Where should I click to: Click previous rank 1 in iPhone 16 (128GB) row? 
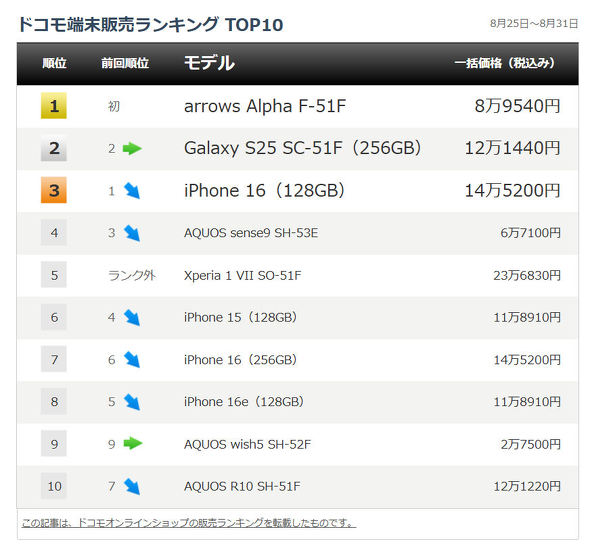pyautogui.click(x=112, y=191)
